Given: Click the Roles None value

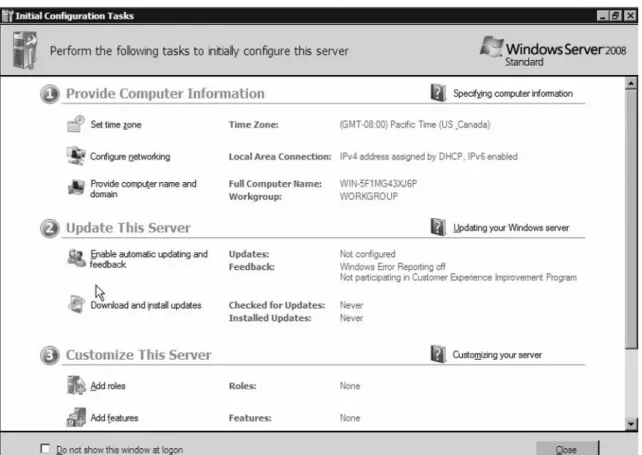Looking at the screenshot, I should pos(350,386).
